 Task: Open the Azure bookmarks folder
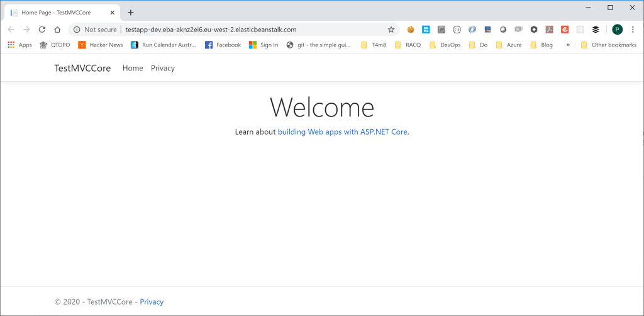click(509, 45)
